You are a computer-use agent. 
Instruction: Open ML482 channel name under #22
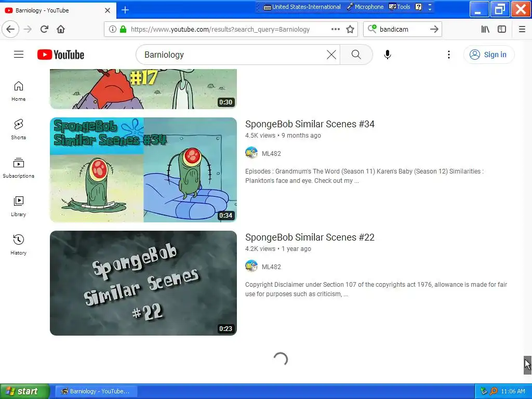[271, 267]
